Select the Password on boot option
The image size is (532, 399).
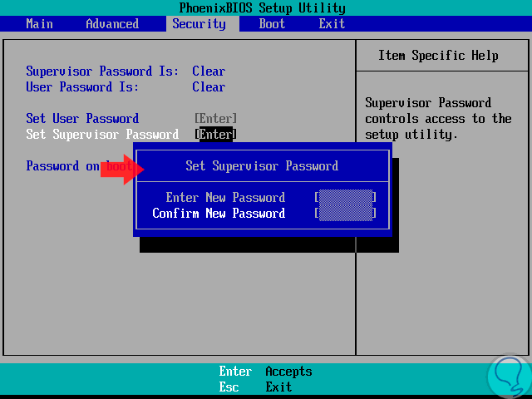79,166
